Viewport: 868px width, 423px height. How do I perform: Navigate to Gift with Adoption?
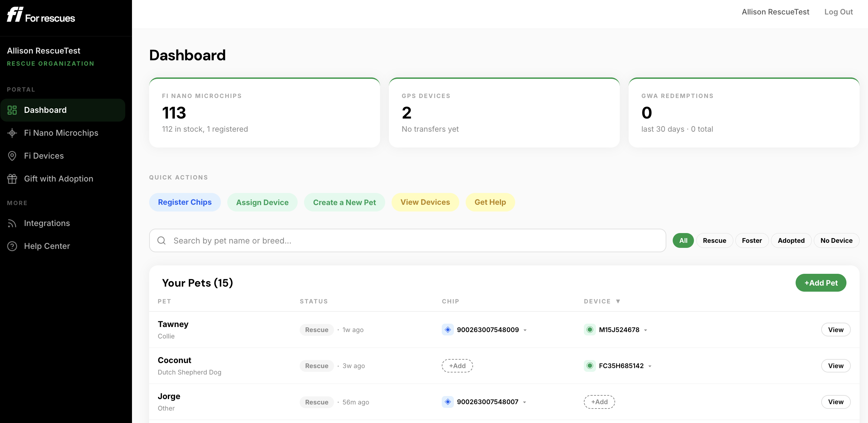pos(63,178)
